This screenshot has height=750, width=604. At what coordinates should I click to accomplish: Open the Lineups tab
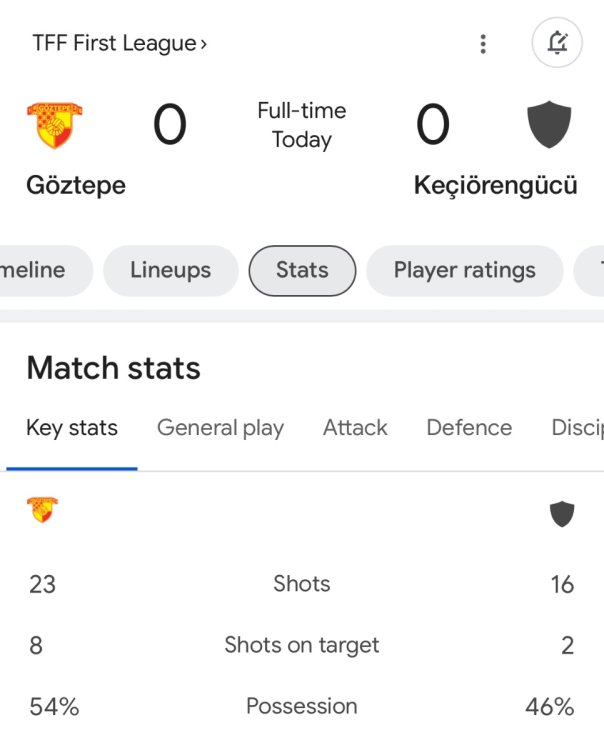170,270
